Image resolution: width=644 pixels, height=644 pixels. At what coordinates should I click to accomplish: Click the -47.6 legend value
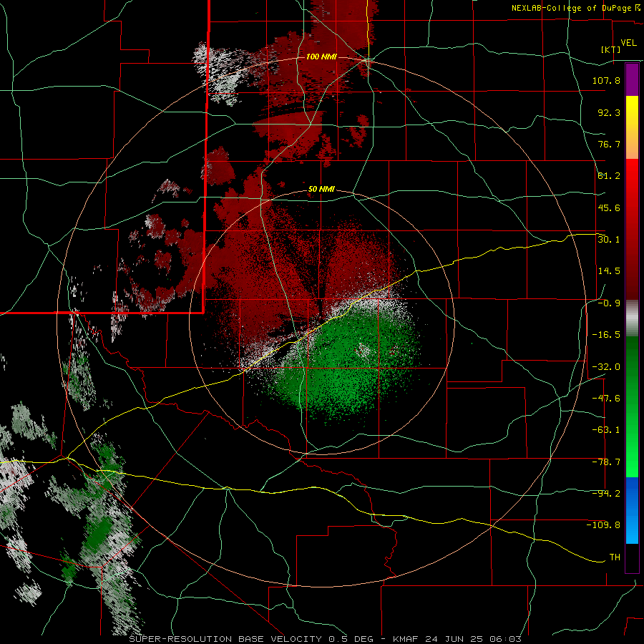tap(606, 399)
